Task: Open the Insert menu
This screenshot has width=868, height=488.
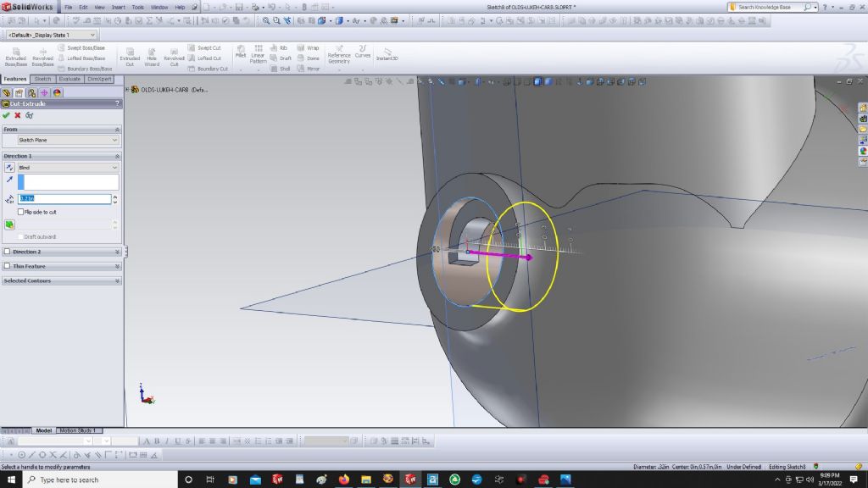Action: click(x=119, y=7)
